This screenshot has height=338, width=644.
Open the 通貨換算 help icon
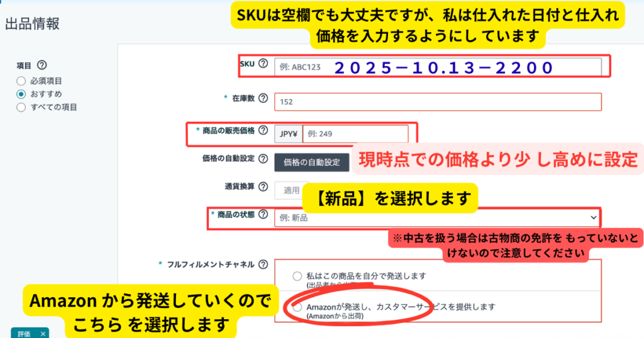click(263, 187)
